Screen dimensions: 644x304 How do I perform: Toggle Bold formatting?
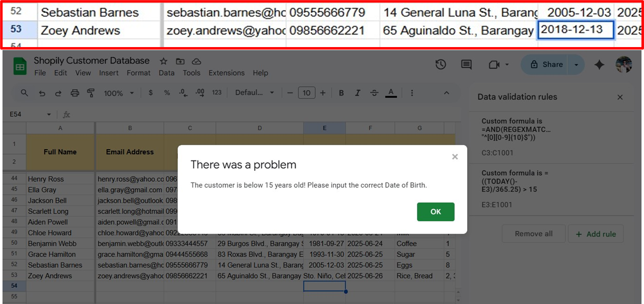click(x=341, y=93)
